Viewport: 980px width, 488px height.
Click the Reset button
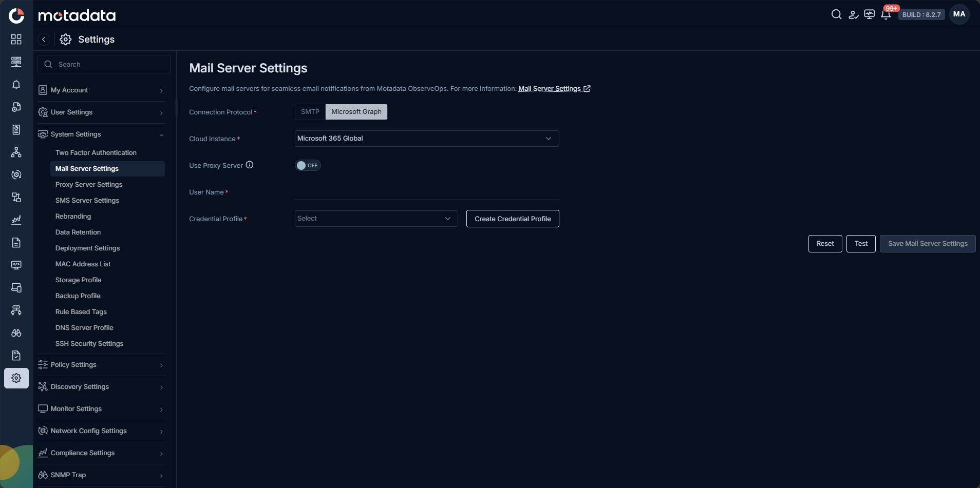pos(825,244)
